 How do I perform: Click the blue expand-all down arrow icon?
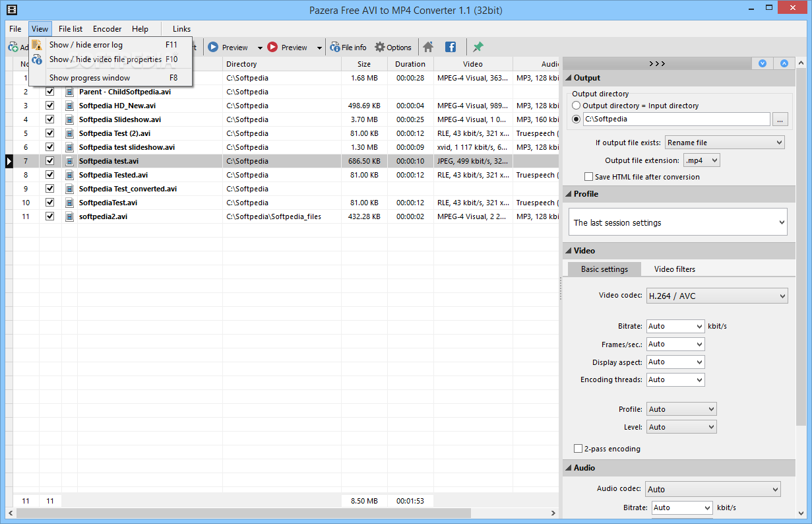[x=763, y=63]
